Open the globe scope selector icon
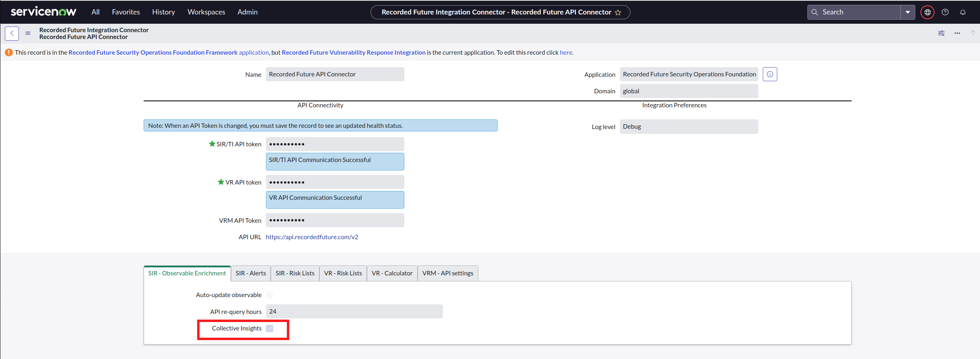980x359 pixels. 927,12
